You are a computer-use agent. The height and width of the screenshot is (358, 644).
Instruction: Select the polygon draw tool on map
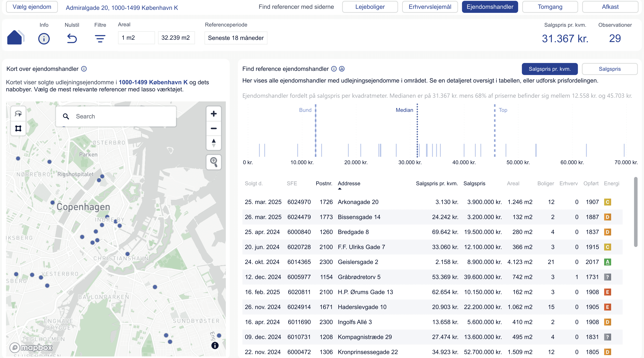(x=18, y=128)
